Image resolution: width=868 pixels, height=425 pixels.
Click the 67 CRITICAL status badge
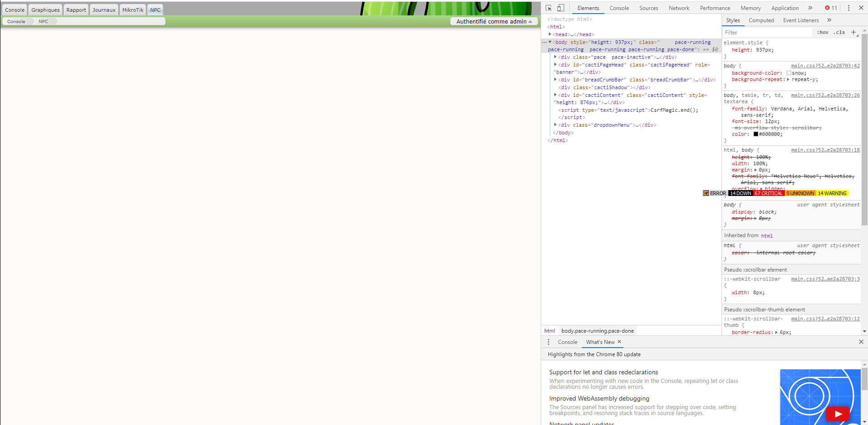[769, 193]
